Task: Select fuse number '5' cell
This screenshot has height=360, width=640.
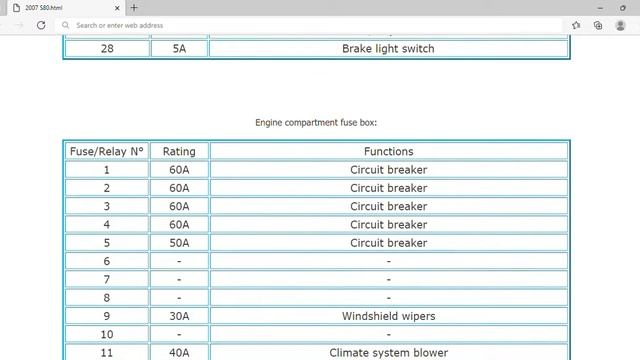Action: click(107, 243)
